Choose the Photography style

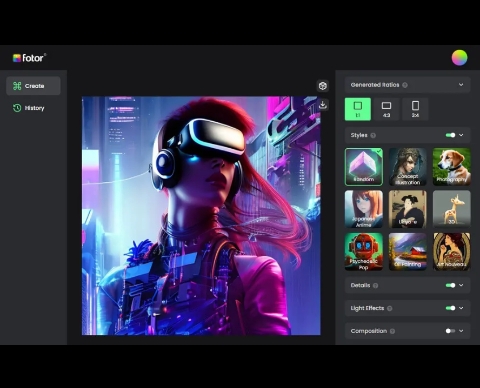(x=452, y=167)
